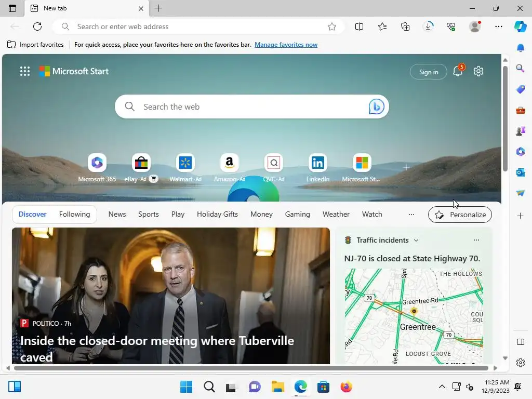Click the Personalize button

tap(460, 215)
